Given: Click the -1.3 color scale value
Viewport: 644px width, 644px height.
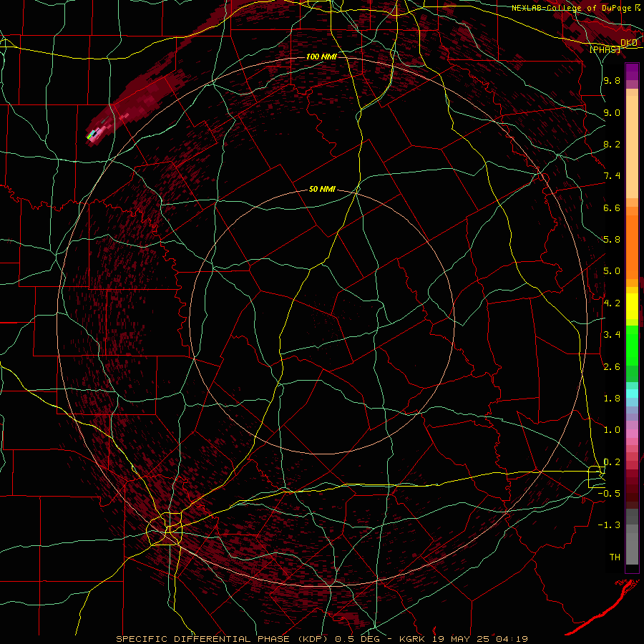Looking at the screenshot, I should 609,525.
